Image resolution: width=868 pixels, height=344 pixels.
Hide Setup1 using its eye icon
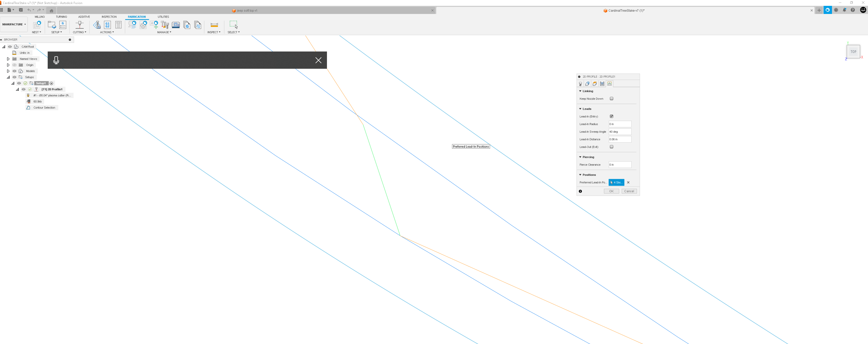pos(19,83)
